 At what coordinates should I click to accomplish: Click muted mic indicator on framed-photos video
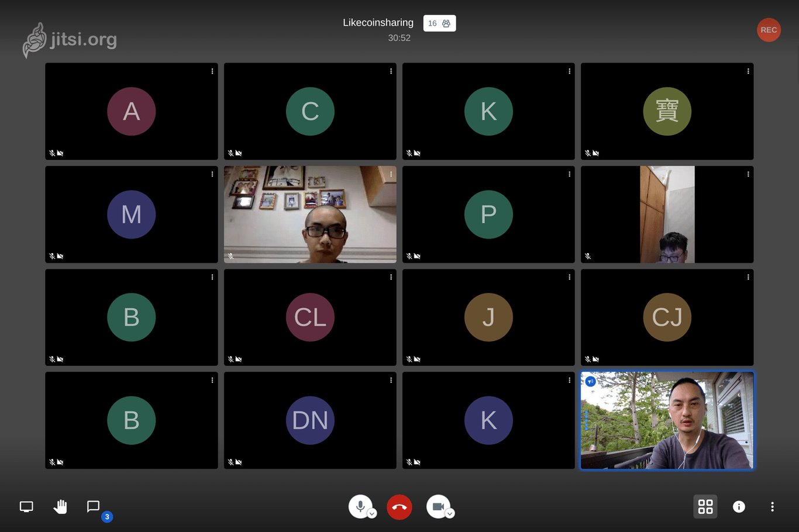coord(230,256)
